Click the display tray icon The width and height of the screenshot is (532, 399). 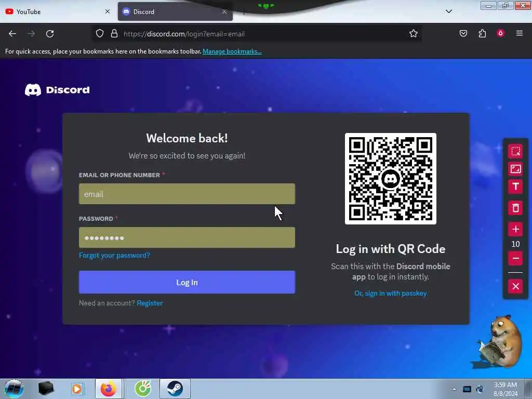(x=467, y=389)
